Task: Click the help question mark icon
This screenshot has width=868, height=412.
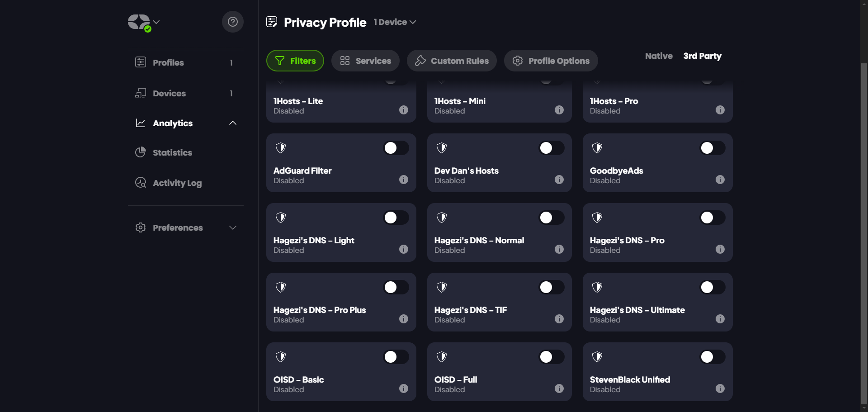Action: pyautogui.click(x=232, y=22)
